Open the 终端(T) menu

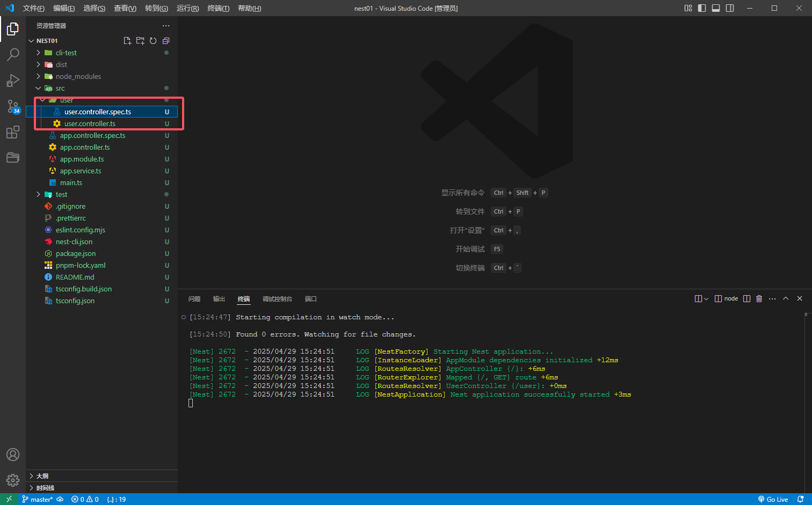(x=218, y=8)
